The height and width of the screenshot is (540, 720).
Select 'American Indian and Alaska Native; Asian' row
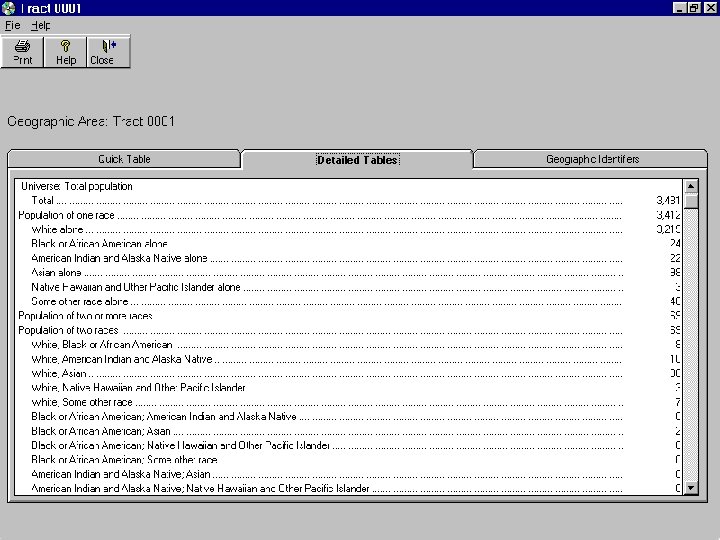[349, 474]
